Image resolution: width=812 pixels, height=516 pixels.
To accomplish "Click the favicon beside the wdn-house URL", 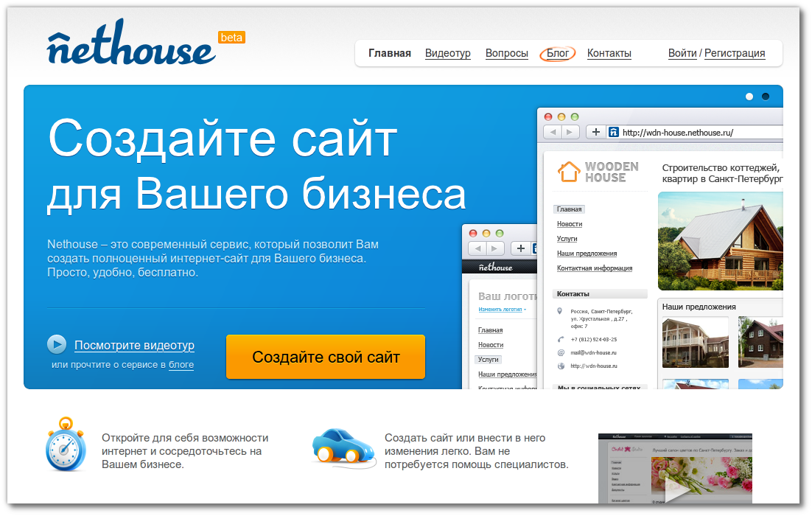I will click(x=614, y=132).
